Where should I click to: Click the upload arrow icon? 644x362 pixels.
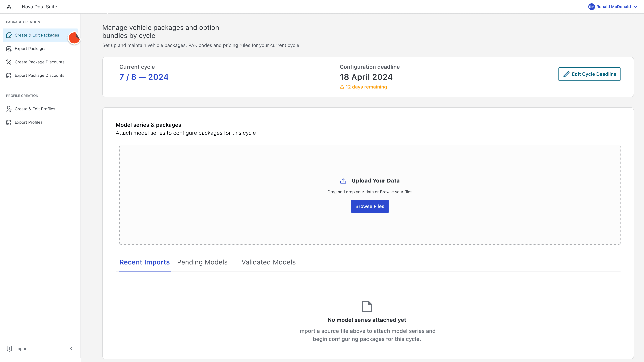343,181
